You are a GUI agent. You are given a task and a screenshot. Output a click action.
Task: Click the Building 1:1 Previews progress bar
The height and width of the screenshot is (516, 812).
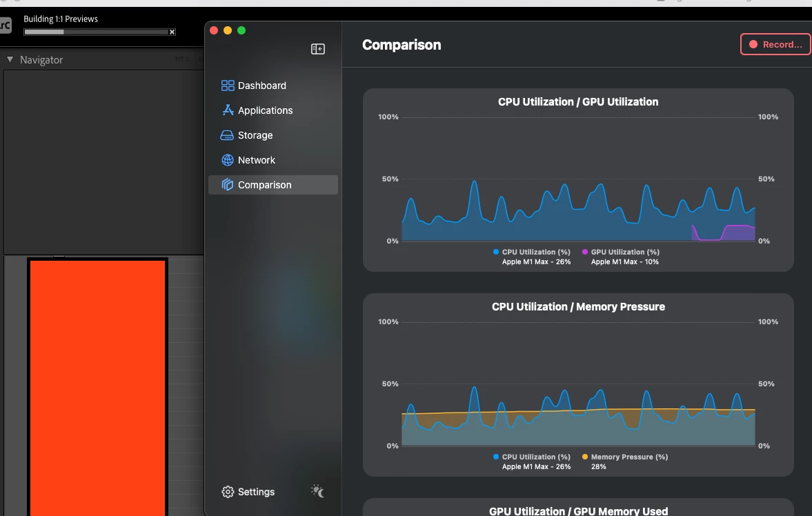click(x=97, y=32)
